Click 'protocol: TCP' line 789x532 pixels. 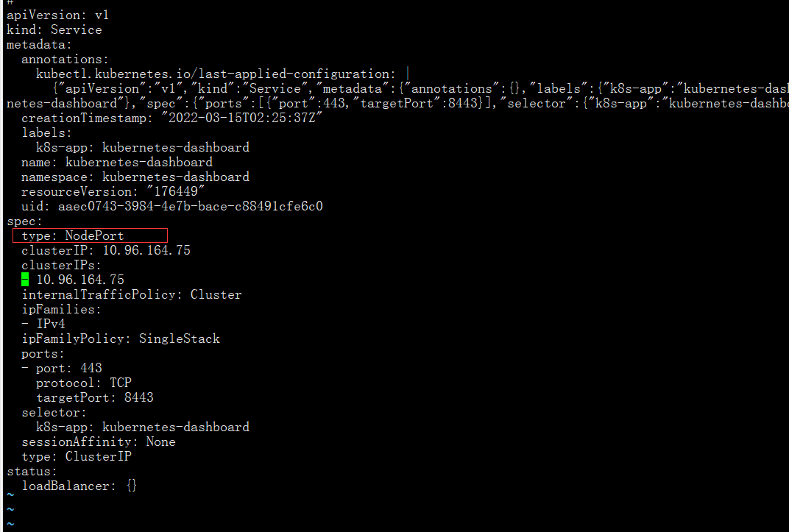(x=84, y=383)
